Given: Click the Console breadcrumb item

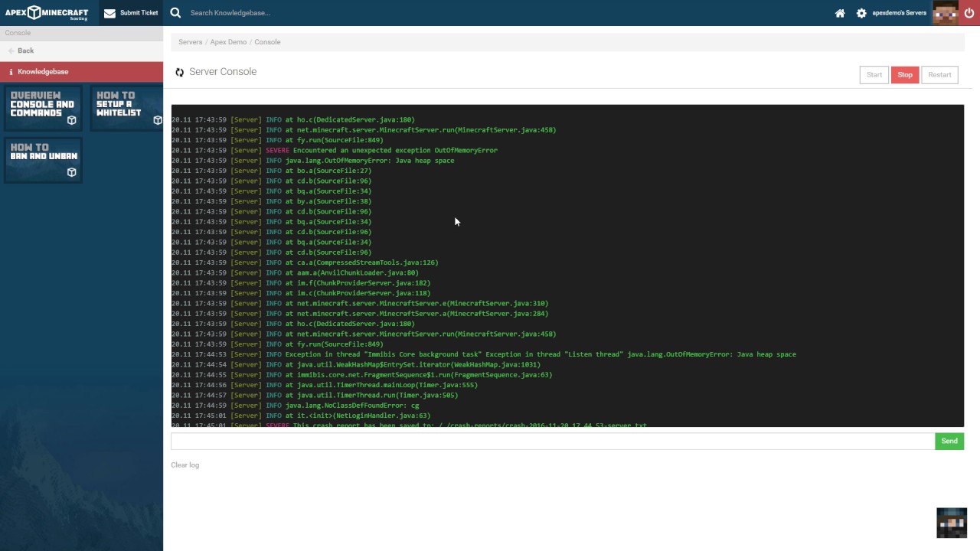Looking at the screenshot, I should (x=267, y=42).
